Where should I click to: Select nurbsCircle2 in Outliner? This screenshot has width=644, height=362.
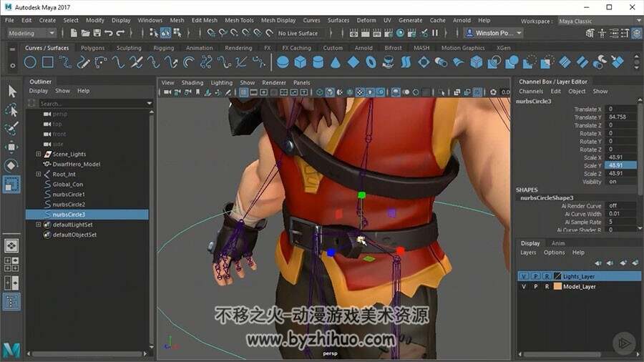pos(69,205)
